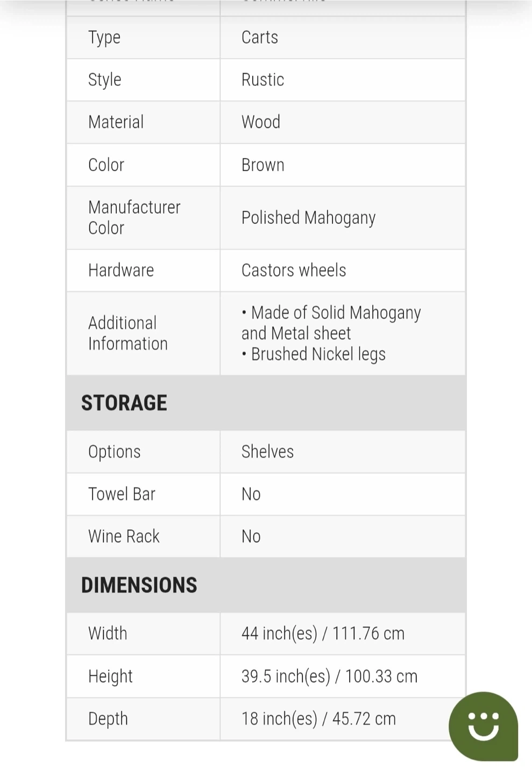Viewport: 532px width, 775px height.
Task: Click the Castors wheels hardware value
Action: point(294,270)
